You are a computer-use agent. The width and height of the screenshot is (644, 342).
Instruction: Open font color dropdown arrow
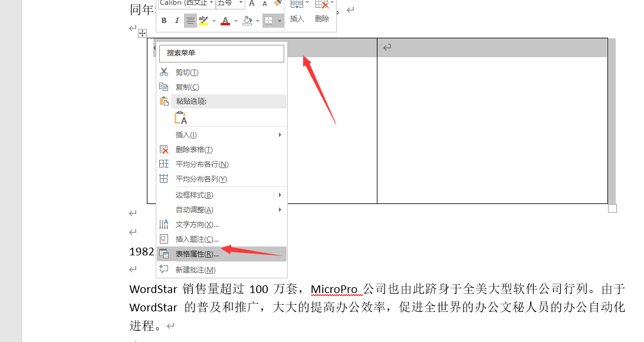236,21
